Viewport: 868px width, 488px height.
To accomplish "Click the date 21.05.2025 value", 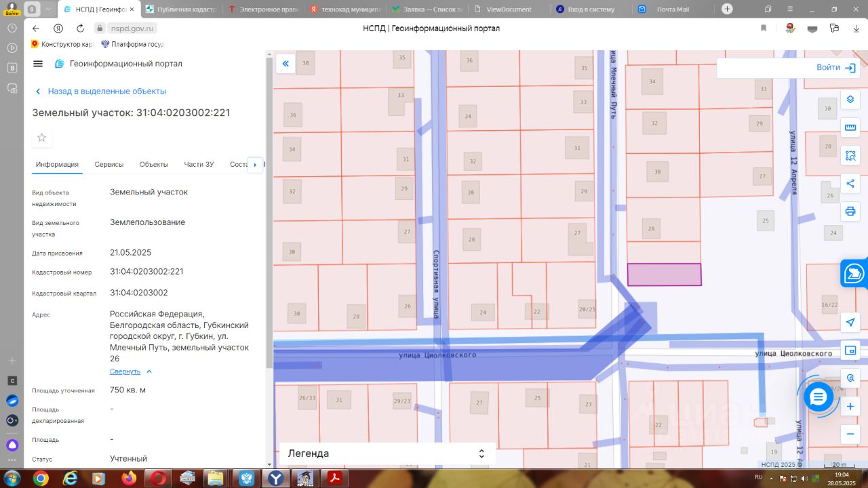I will [130, 252].
